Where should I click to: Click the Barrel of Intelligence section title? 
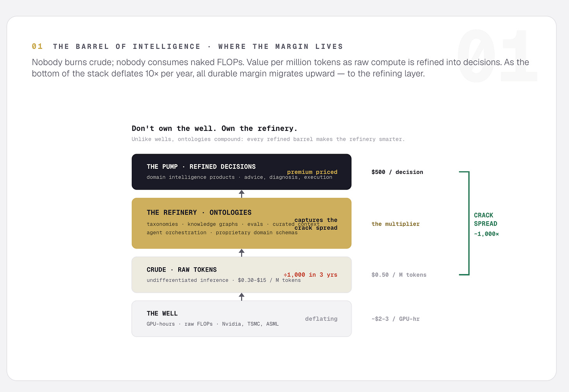coord(198,47)
